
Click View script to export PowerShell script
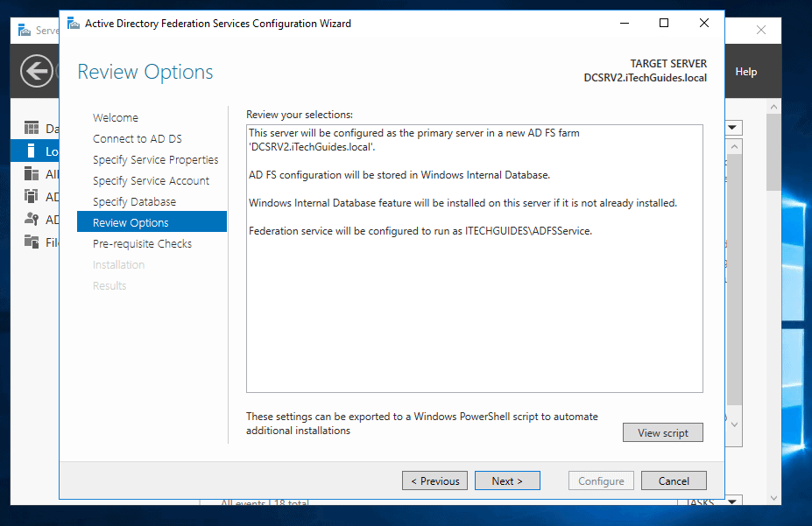(x=662, y=431)
